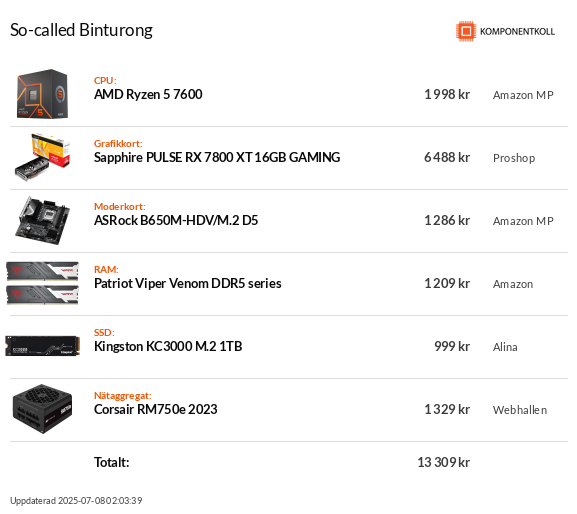
Task: Open the Patriot Viper Venom DDR5 series link
Action: [x=188, y=283]
